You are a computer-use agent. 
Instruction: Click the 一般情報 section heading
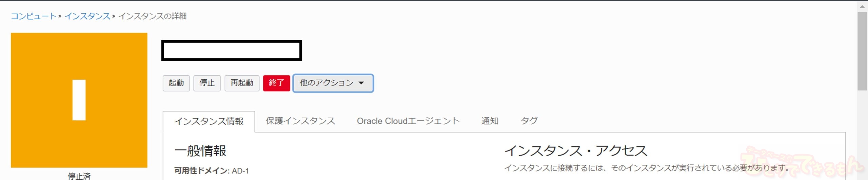pyautogui.click(x=200, y=151)
